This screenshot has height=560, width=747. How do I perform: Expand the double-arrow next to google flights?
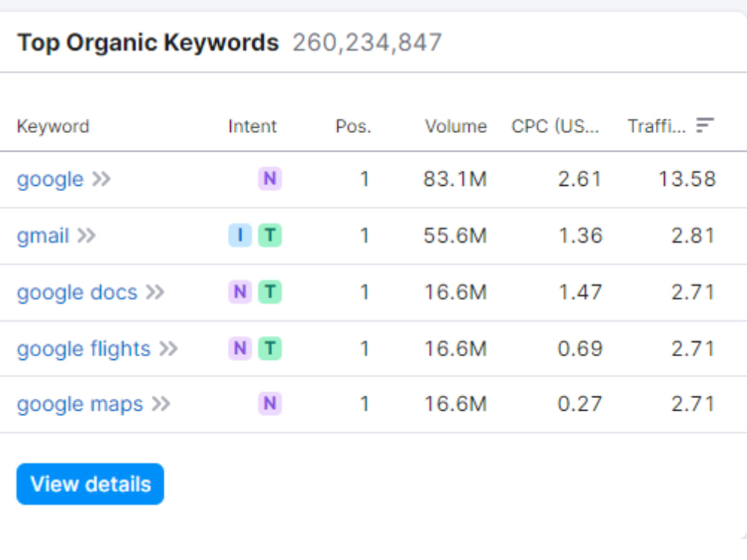pos(169,349)
